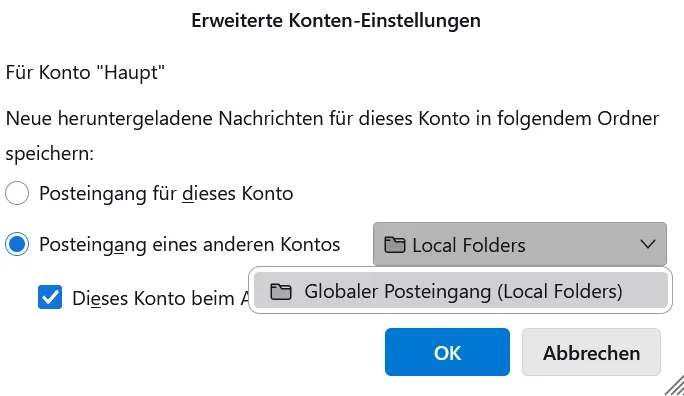The width and height of the screenshot is (684, 396).
Task: Click 'Local Folders' text in the combo box
Action: (x=469, y=245)
